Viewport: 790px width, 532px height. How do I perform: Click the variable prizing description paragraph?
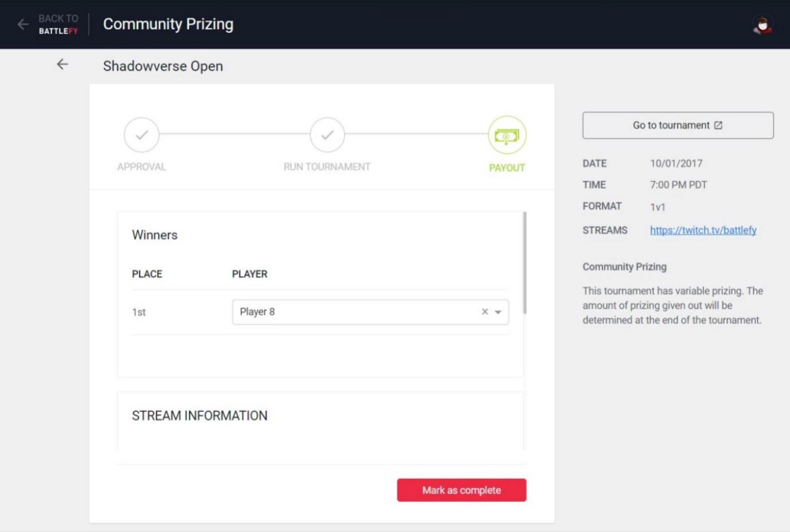(x=673, y=305)
